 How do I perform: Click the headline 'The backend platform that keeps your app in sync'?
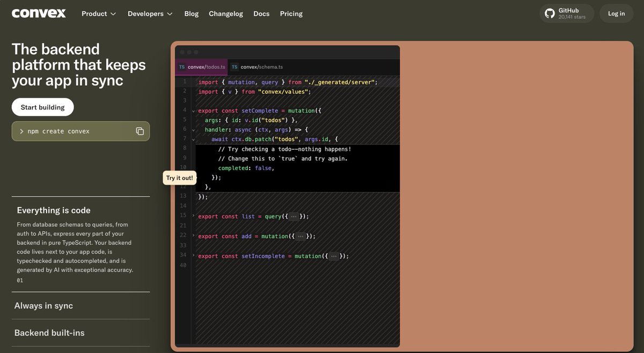79,65
